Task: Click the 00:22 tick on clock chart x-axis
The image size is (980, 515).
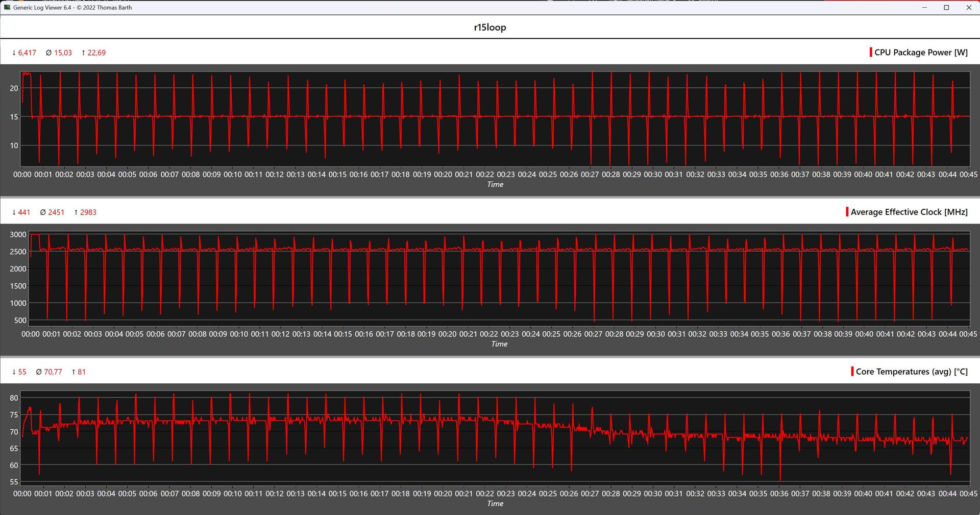Action: point(488,334)
